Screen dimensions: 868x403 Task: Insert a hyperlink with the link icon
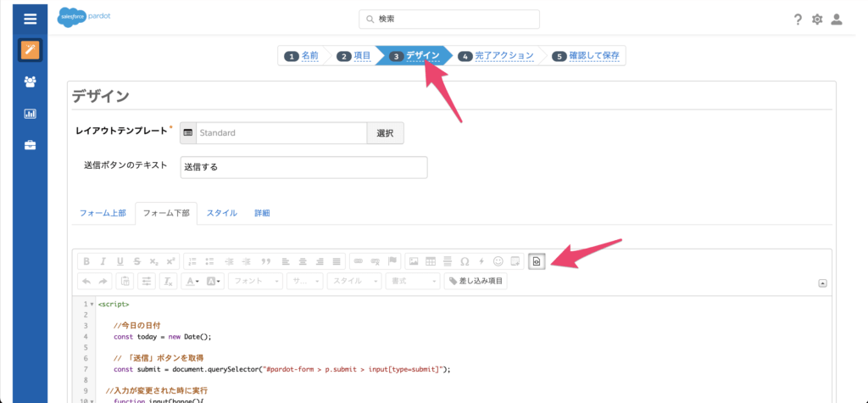[359, 261]
